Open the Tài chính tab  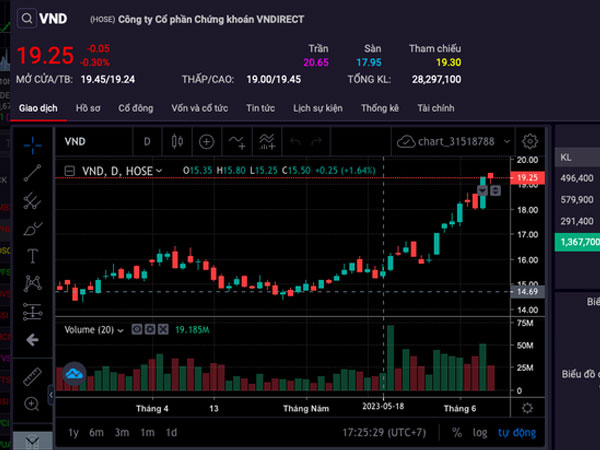click(x=436, y=108)
